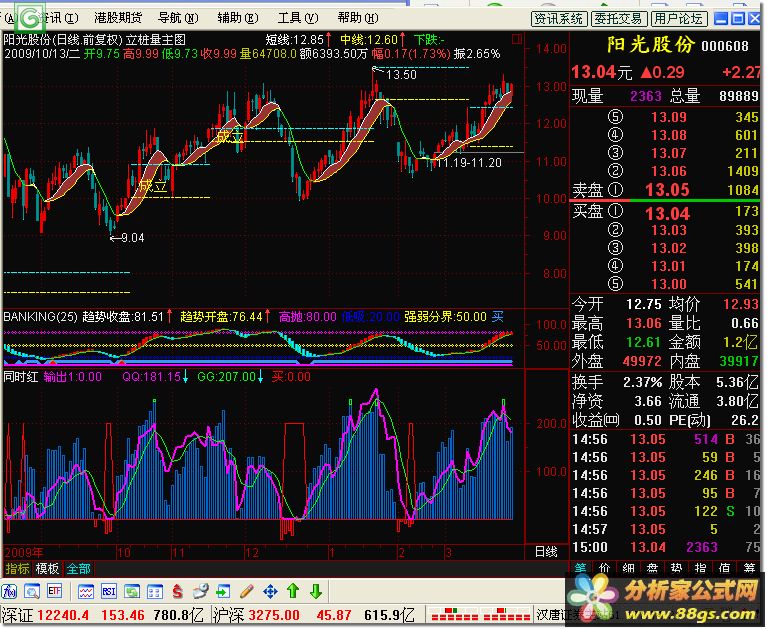Click the green arrow import icon
This screenshot has height=629, width=767.
[x=223, y=592]
